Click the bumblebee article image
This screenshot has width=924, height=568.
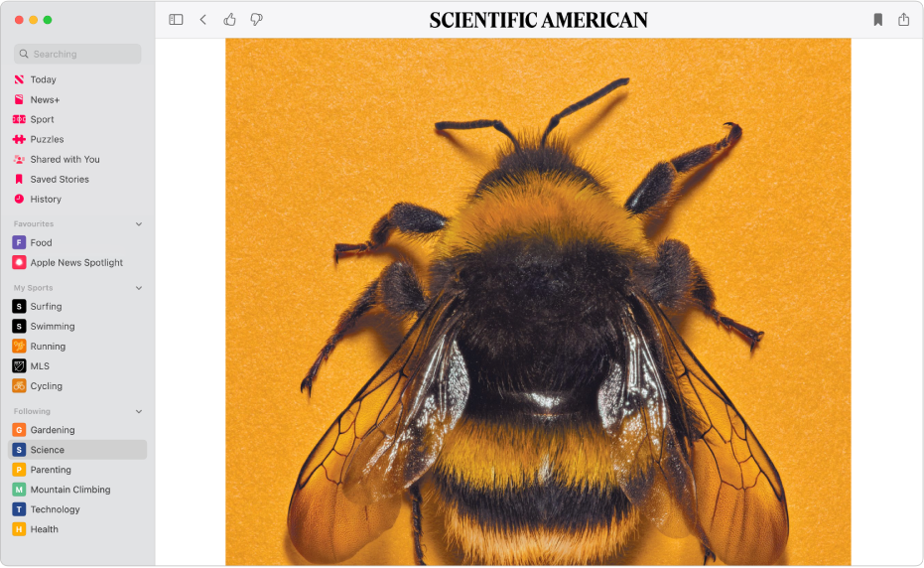pos(538,302)
